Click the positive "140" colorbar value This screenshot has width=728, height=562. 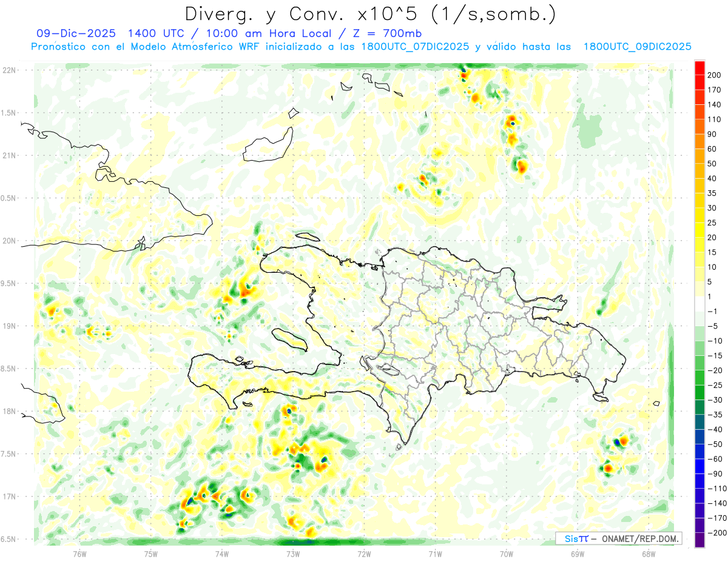(715, 104)
